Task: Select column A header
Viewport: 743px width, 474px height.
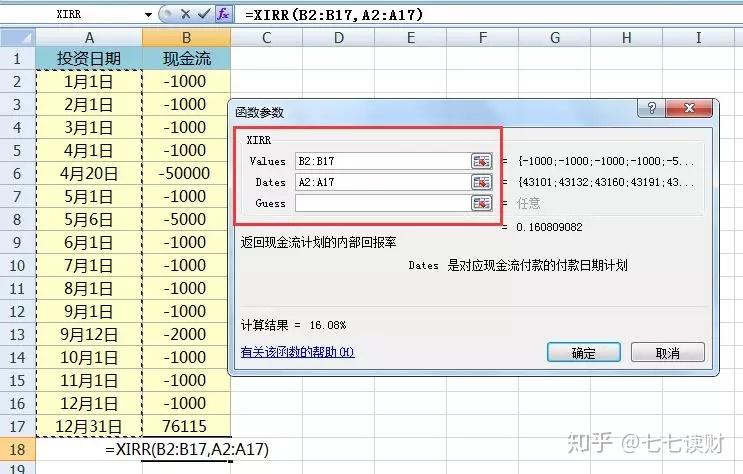Action: (x=89, y=37)
